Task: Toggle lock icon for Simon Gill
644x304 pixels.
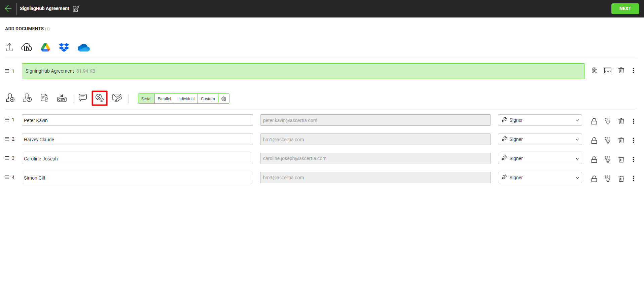Action: coord(594,179)
